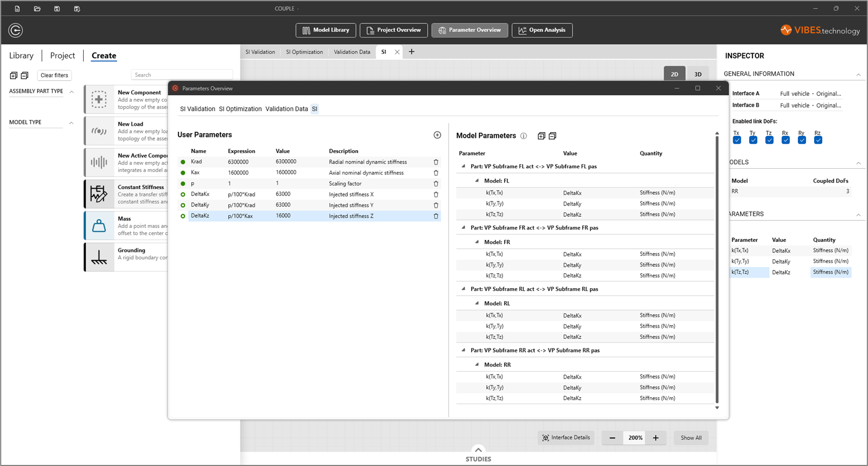Image resolution: width=868 pixels, height=466 pixels.
Task: Click the Grounding model icon
Action: (99, 257)
